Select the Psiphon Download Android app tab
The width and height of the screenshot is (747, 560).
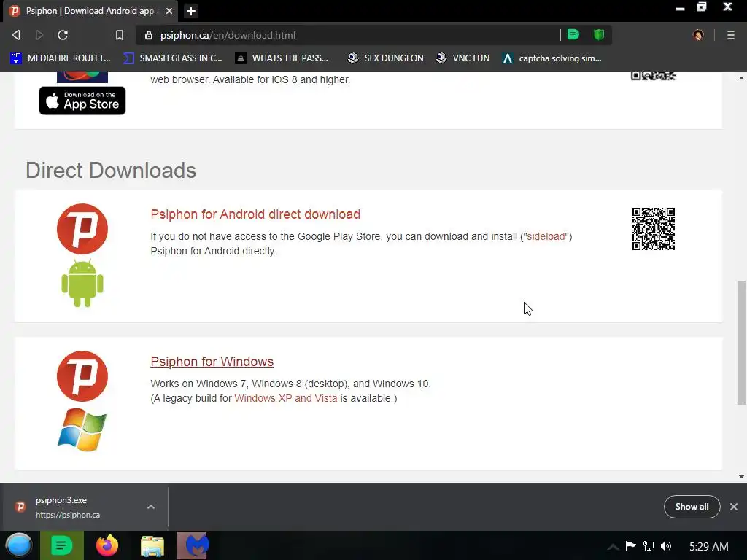coord(90,10)
